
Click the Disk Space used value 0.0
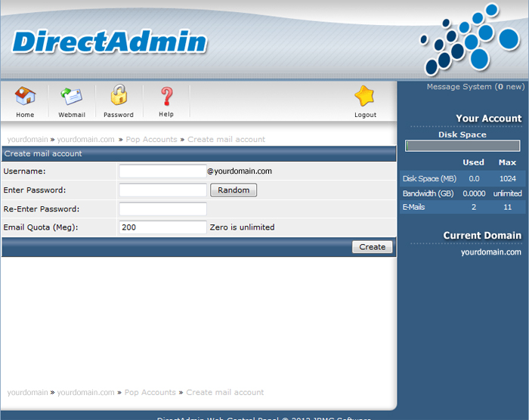[474, 179]
